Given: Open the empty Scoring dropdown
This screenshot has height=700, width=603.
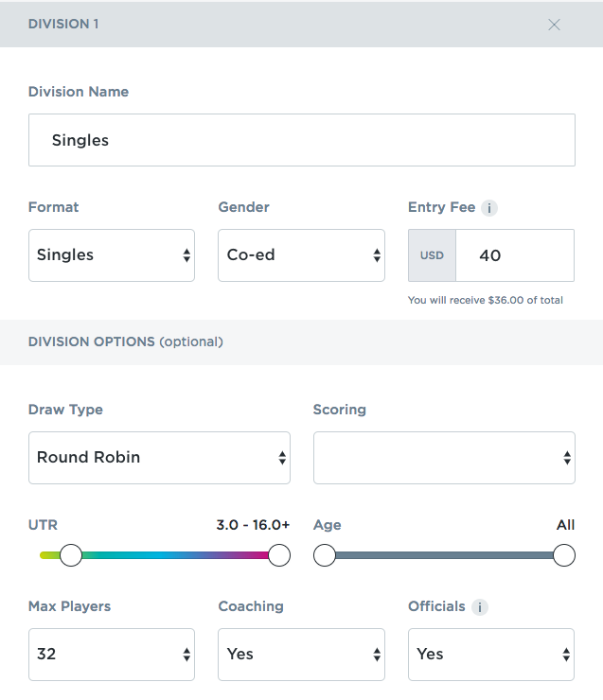Looking at the screenshot, I should pyautogui.click(x=443, y=458).
